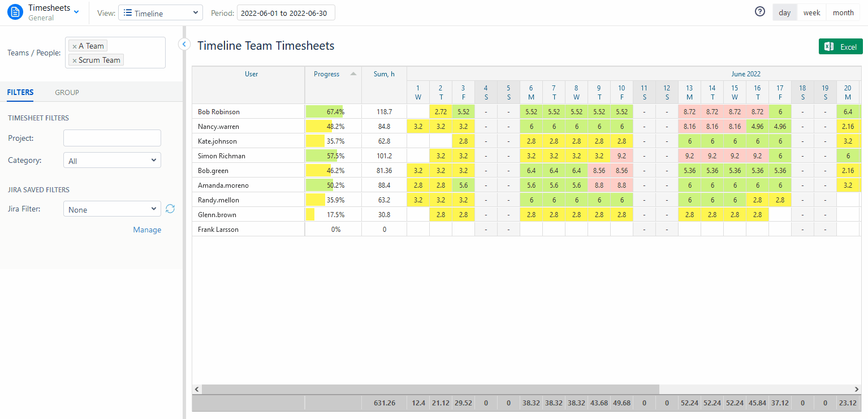Remove Scrum Team tag
Image resolution: width=868 pixels, height=419 pixels.
pyautogui.click(x=75, y=61)
